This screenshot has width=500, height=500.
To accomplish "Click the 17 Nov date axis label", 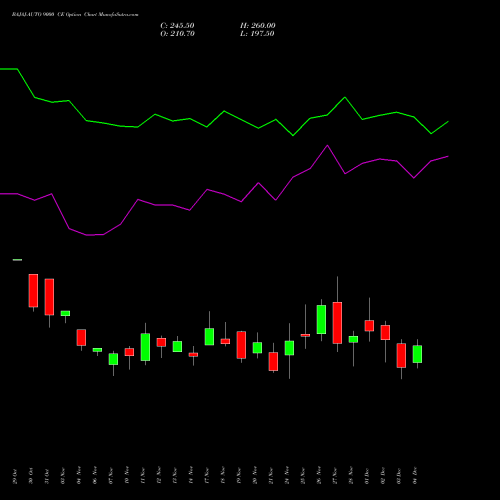I will (x=207, y=476).
